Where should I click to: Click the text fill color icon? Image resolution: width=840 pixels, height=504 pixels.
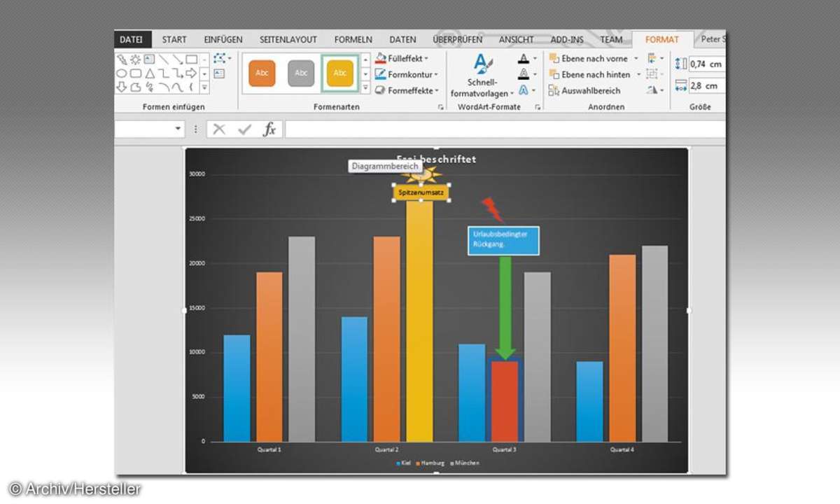coord(524,58)
